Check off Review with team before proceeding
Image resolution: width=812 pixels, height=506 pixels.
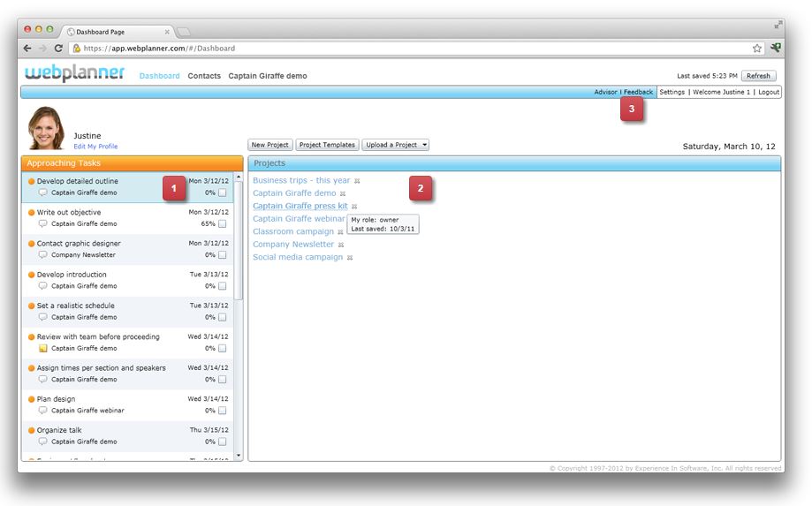222,348
